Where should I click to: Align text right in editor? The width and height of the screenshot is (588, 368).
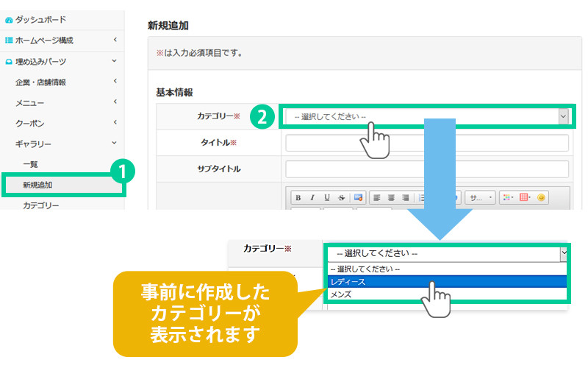(405, 198)
